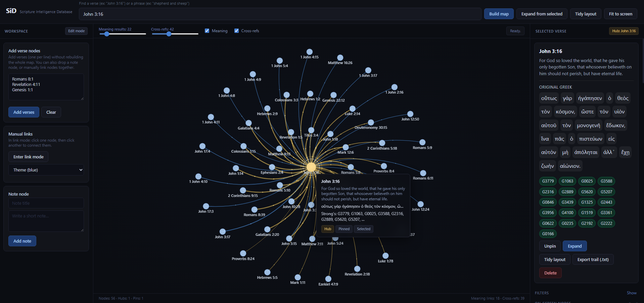
Task: Click the Strong's tag G2222
Action: 606,223
